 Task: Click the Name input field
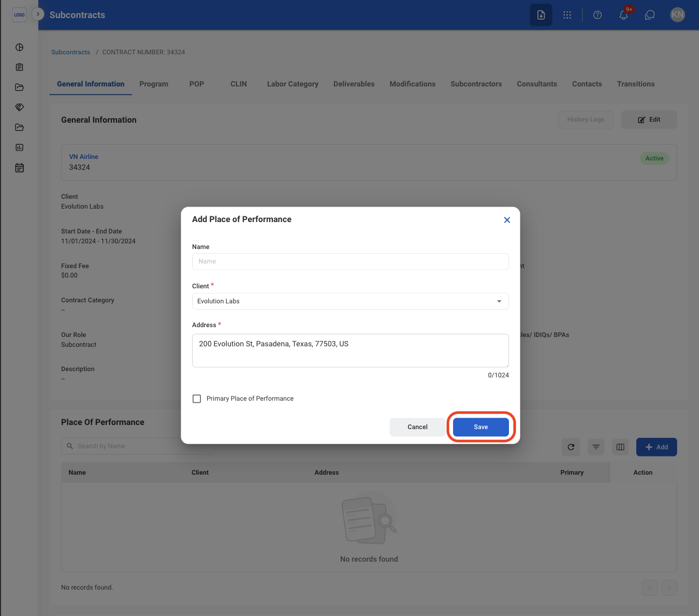pos(350,261)
